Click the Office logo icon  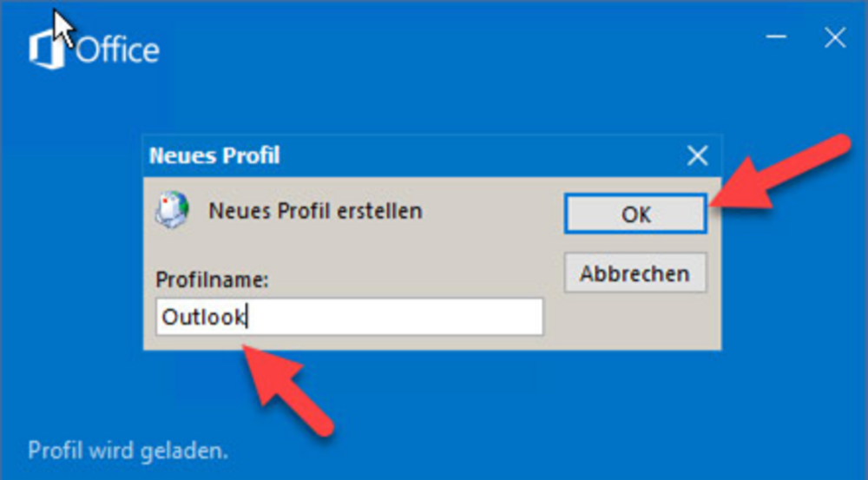tap(46, 49)
